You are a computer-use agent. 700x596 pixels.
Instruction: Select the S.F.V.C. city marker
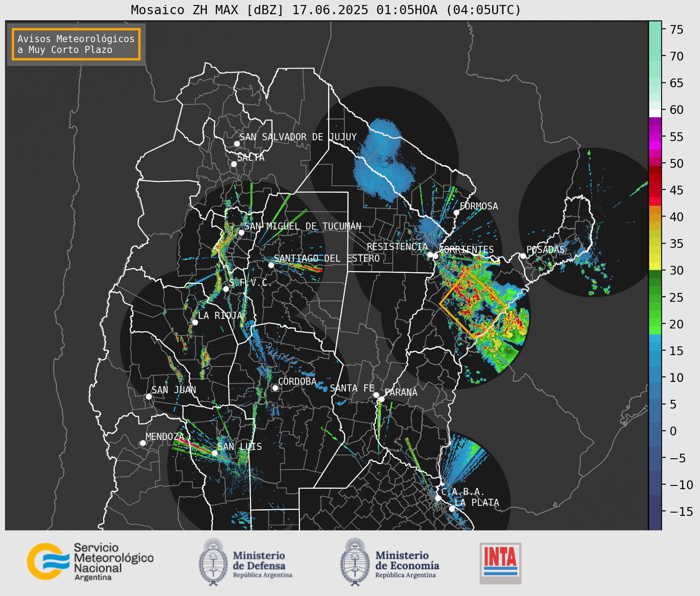click(226, 289)
